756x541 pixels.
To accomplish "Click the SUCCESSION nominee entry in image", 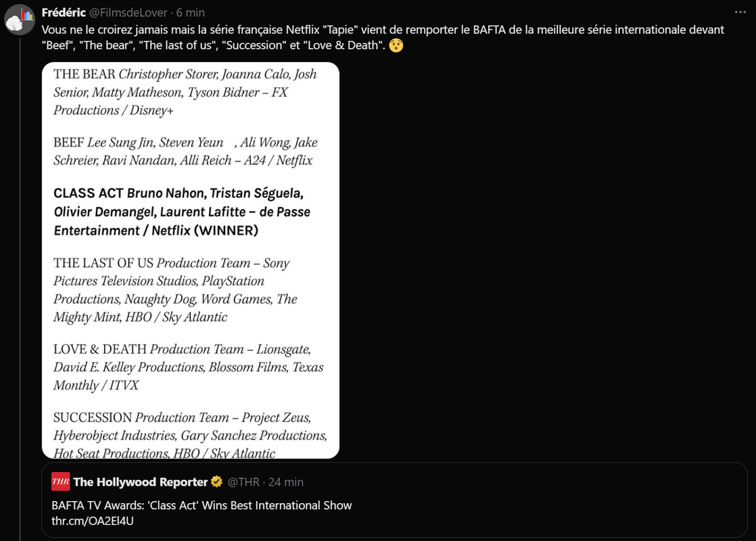I will point(190,435).
